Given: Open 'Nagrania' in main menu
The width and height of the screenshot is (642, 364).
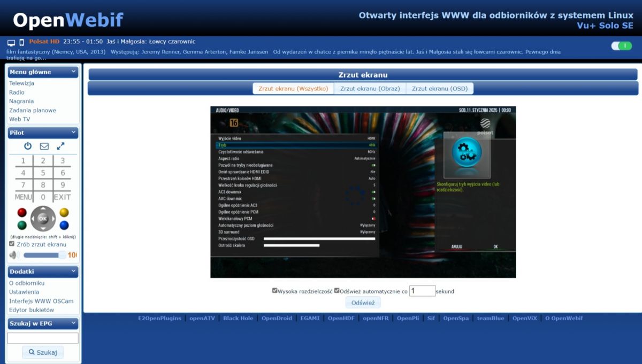Looking at the screenshot, I should point(21,101).
